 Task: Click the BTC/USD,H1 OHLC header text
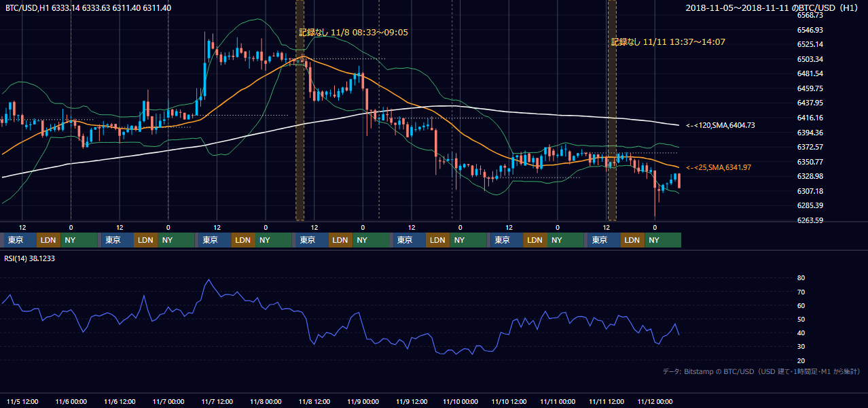coord(88,8)
